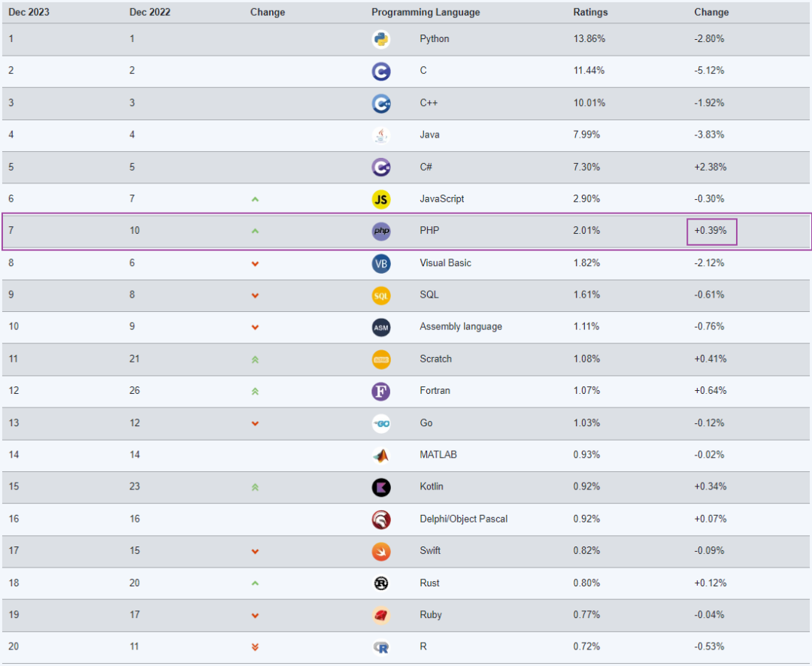Select the PHP logo icon
This screenshot has height=666, width=812.
(x=381, y=231)
